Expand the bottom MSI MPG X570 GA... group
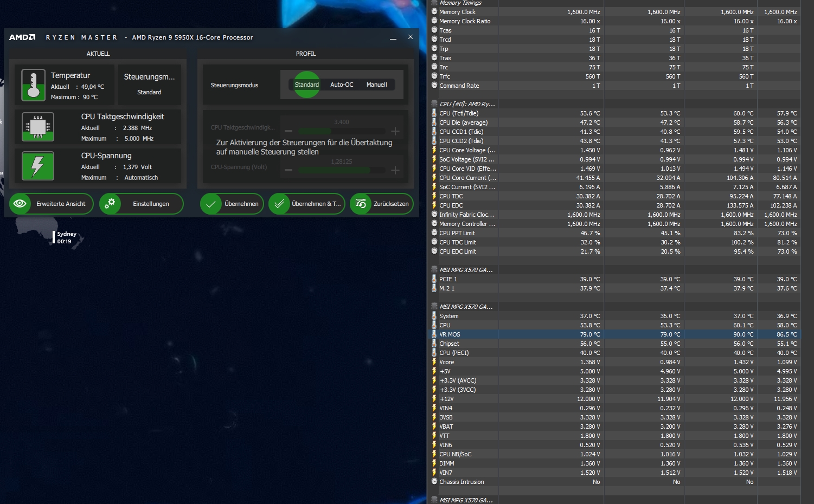Image resolution: width=814 pixels, height=504 pixels. (x=434, y=500)
